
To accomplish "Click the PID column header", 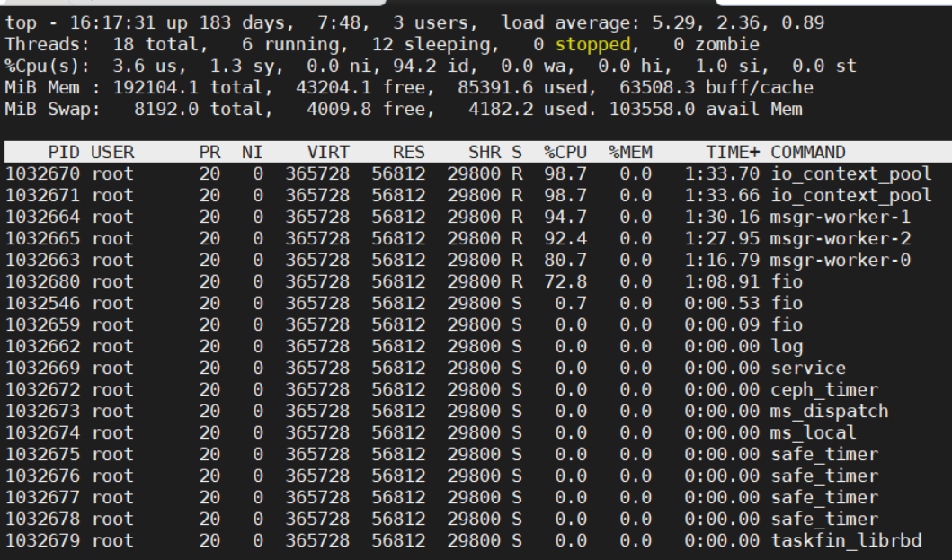I will click(64, 152).
